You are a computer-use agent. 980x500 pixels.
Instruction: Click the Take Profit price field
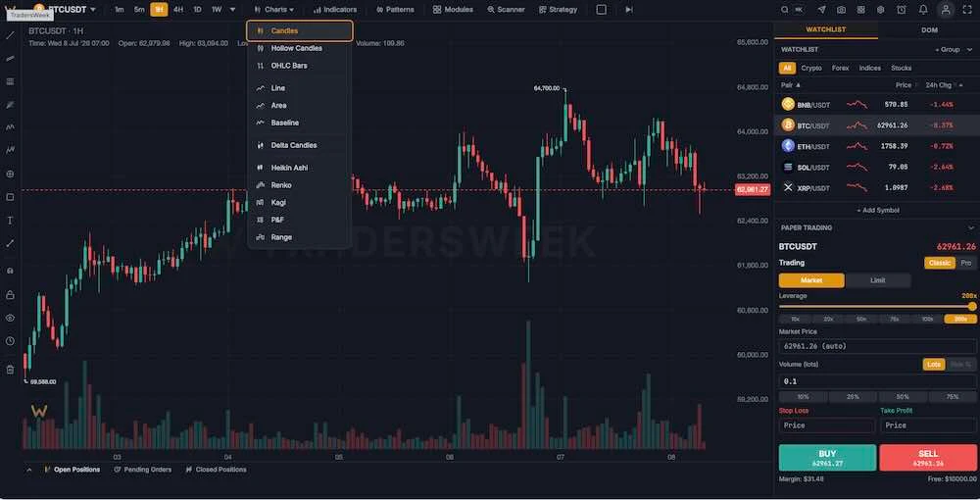(928, 425)
